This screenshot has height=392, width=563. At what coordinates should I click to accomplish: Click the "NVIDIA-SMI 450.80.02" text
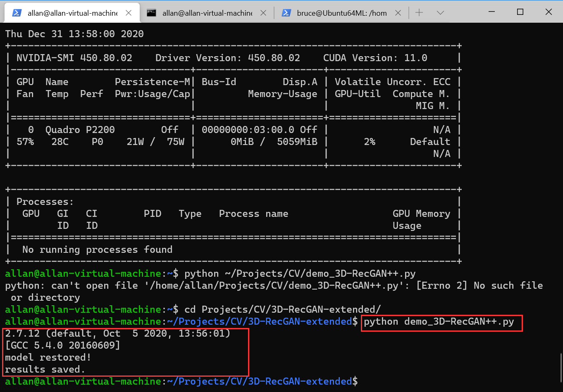click(74, 58)
